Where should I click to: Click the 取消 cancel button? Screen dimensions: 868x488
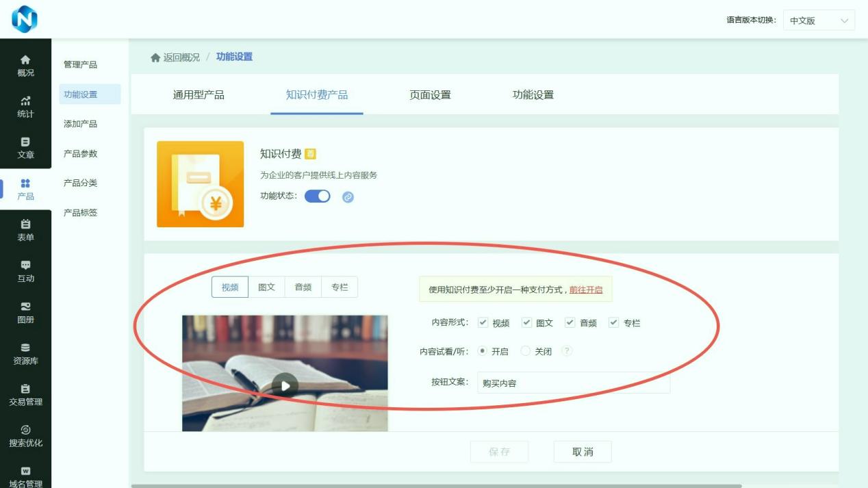click(x=583, y=452)
